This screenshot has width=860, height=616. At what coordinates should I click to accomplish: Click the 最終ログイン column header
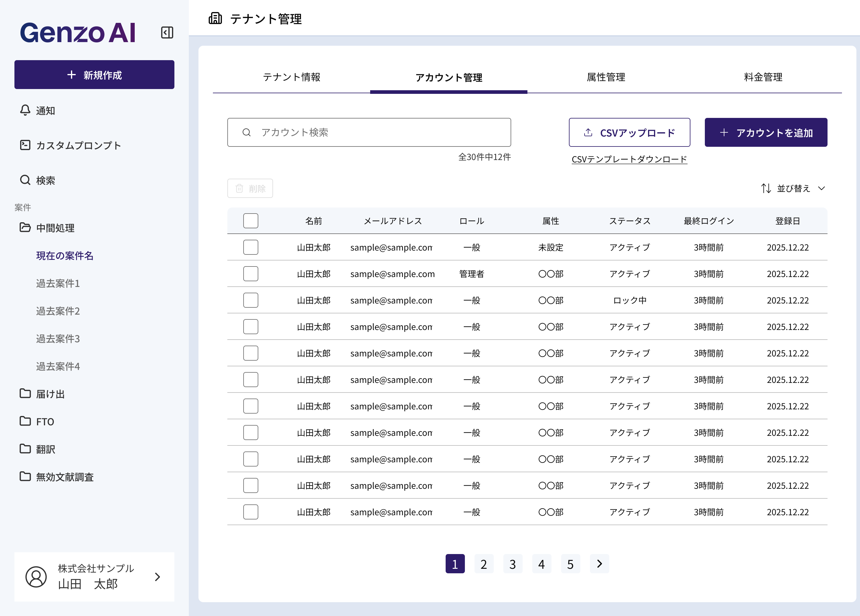point(709,221)
